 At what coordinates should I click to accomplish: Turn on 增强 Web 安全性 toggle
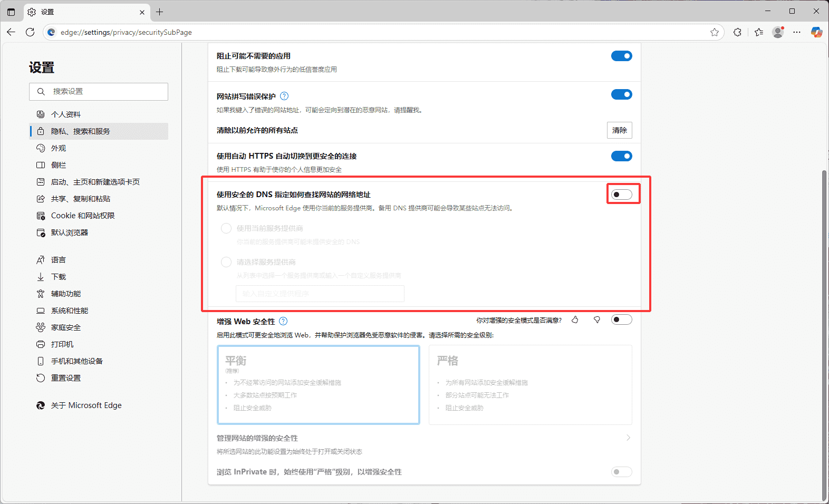[x=621, y=319]
